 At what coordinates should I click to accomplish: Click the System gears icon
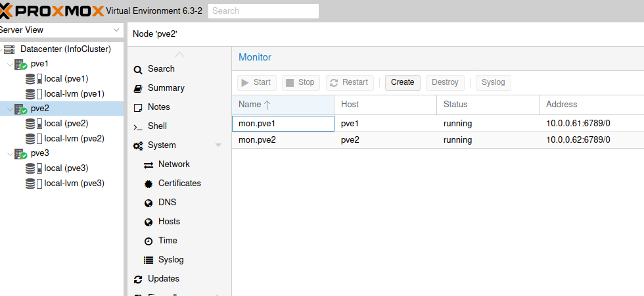[138, 146]
